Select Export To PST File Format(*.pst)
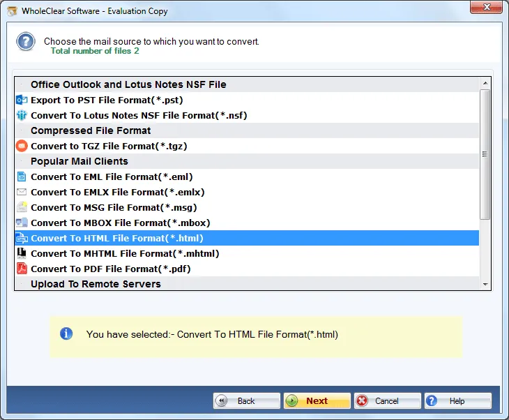 [247, 100]
